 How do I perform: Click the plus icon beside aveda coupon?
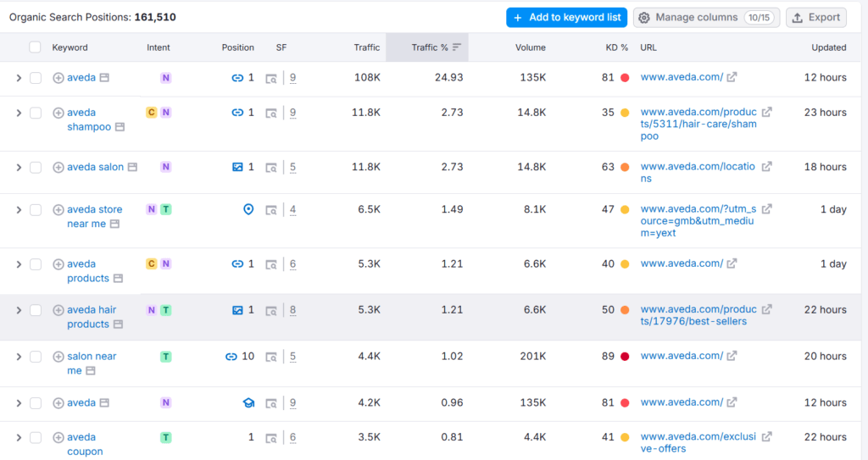pyautogui.click(x=58, y=438)
